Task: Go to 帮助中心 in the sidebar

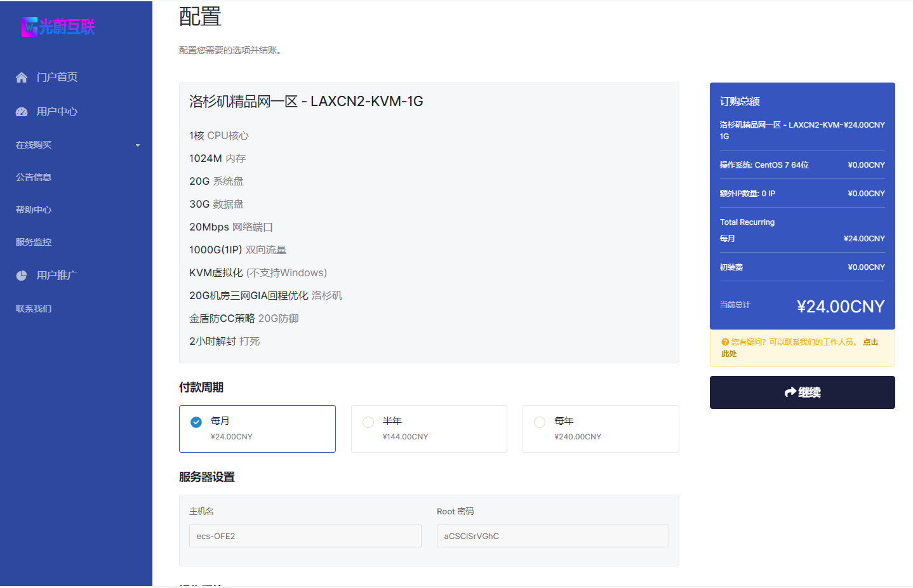Action: [34, 210]
